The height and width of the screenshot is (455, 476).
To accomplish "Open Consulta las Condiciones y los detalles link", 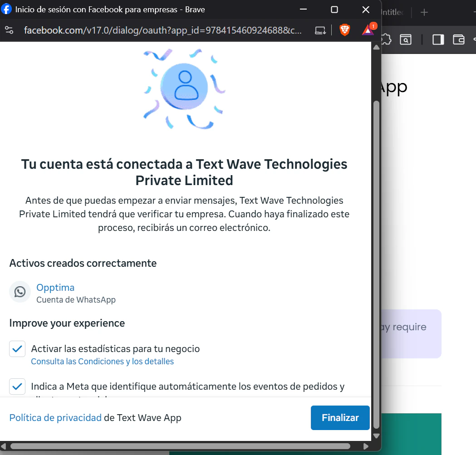I will point(102,361).
